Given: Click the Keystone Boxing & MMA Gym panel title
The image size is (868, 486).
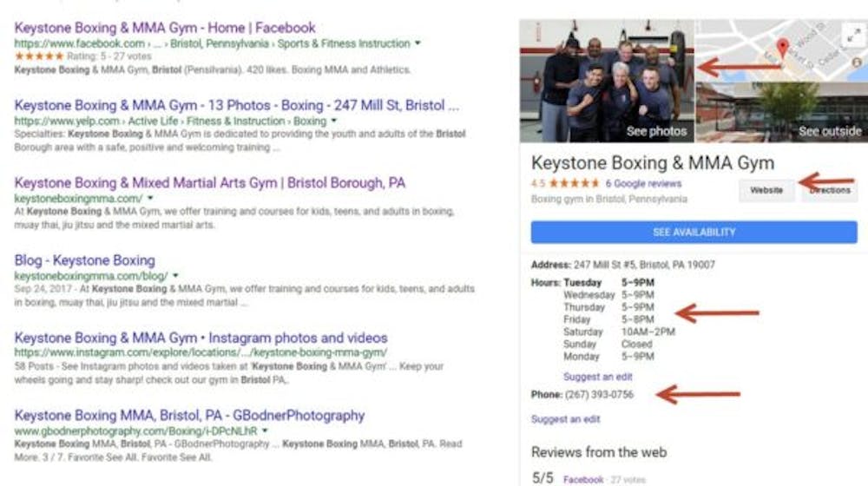Looking at the screenshot, I should coord(653,163).
